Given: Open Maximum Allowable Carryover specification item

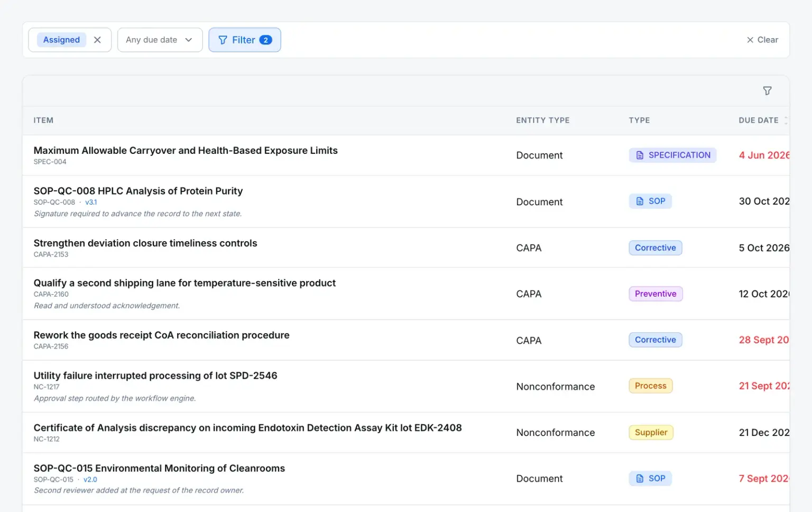Looking at the screenshot, I should tap(186, 150).
